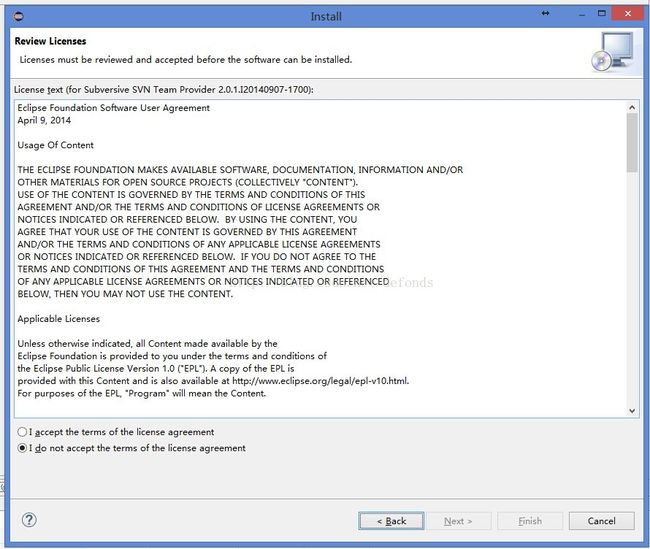Click the license text scrollbar thumb
Image resolution: width=650 pixels, height=549 pixels.
coord(632,142)
